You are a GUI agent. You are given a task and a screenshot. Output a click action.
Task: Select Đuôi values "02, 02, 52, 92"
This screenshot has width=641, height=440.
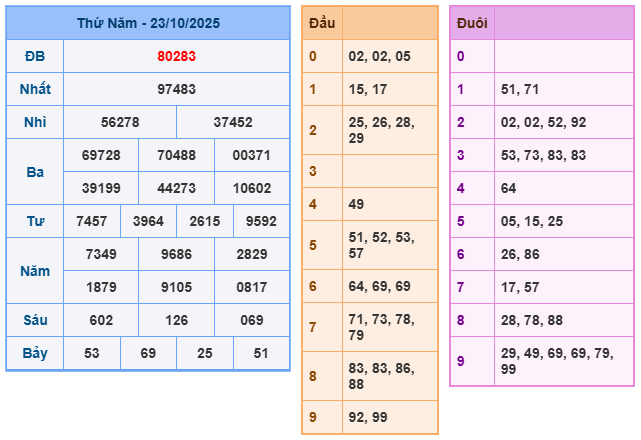tap(543, 122)
